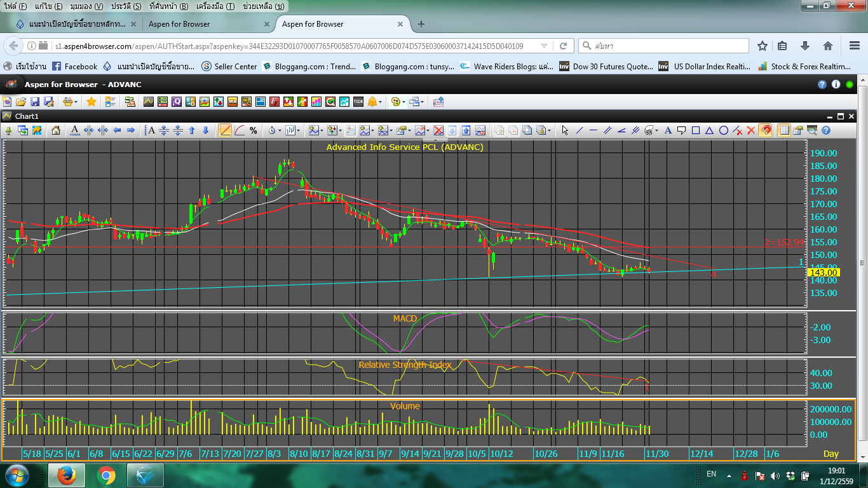Toggle the logarithmic scale curve button
The image size is (868, 488).
(240, 130)
